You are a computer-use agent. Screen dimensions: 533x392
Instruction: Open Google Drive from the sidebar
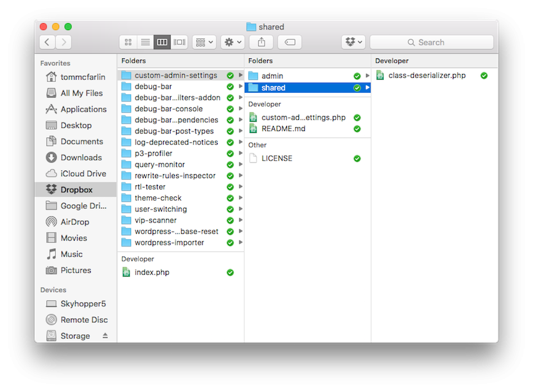point(76,206)
